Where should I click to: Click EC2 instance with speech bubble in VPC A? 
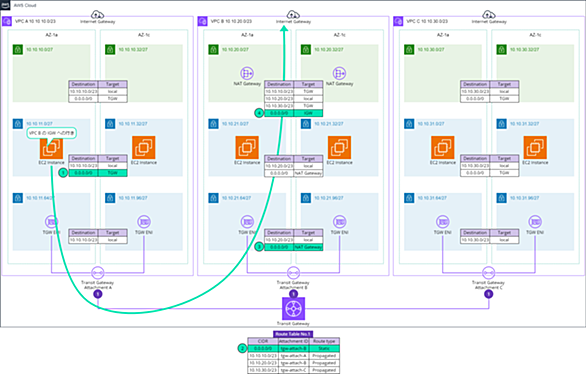pyautogui.click(x=51, y=148)
